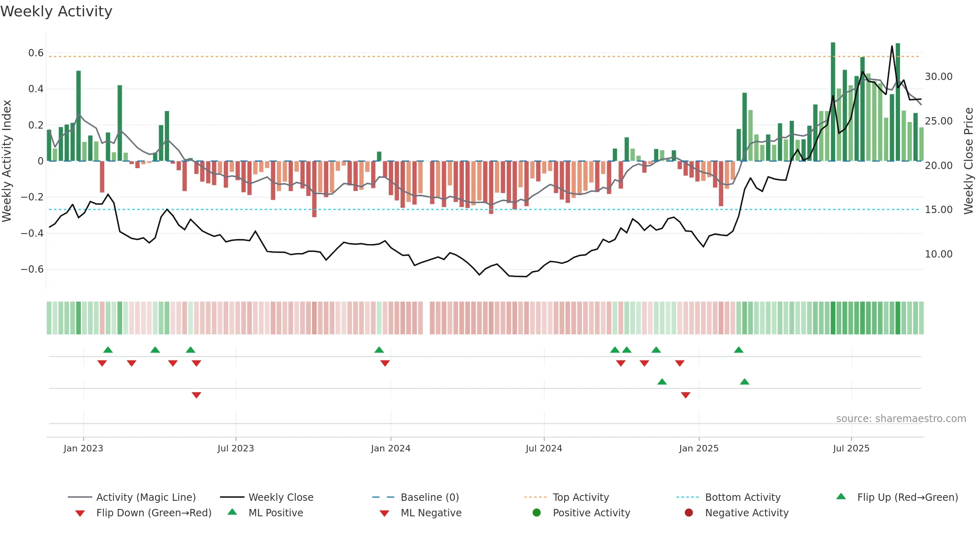Click the Weekly Close Price axis label
Viewport: 980px width, 551px height.
969,161
